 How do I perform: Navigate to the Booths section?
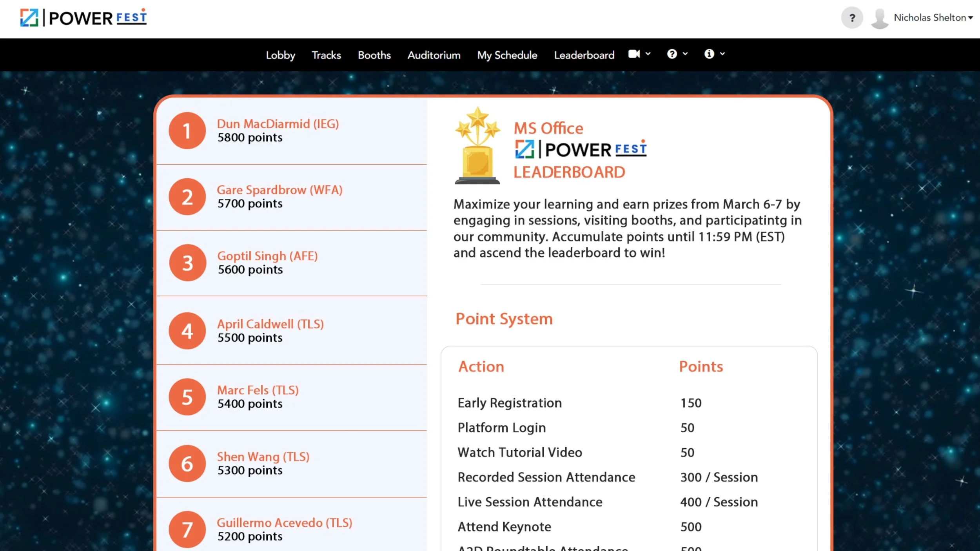pos(374,55)
